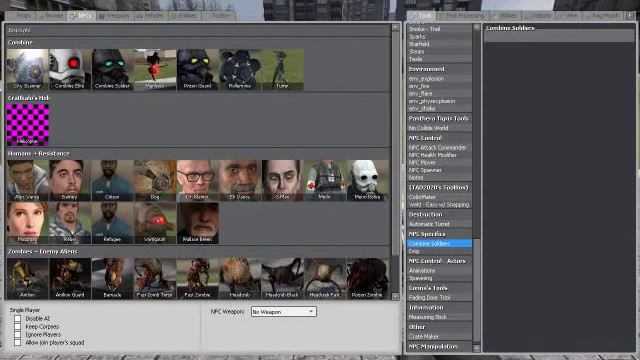Spawn Barney NPC

tap(70, 180)
